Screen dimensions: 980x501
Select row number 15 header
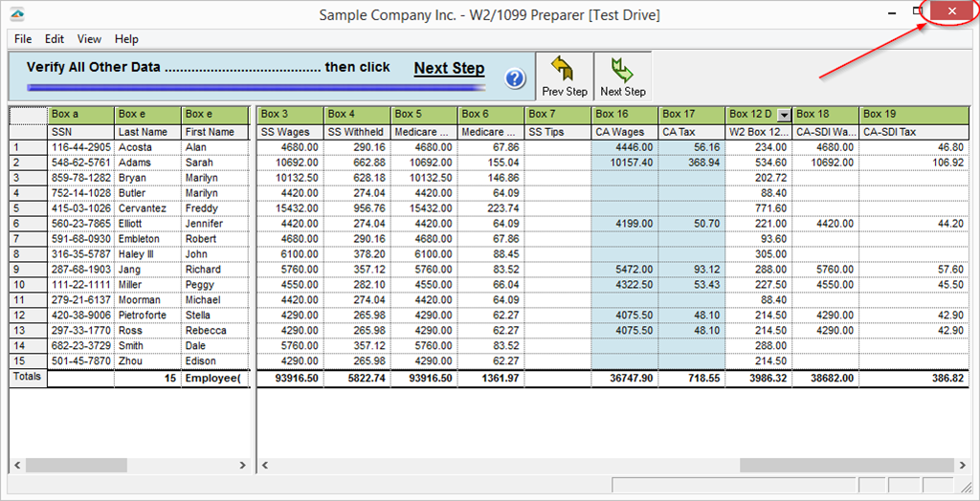click(x=28, y=361)
